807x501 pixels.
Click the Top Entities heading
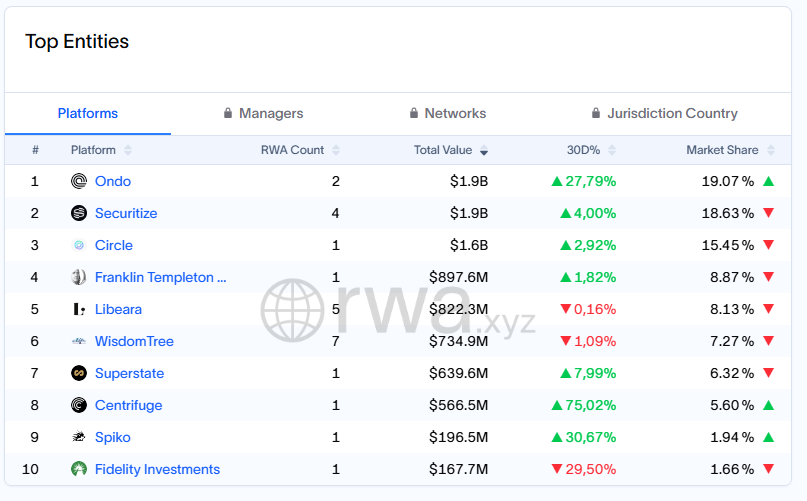tap(77, 42)
